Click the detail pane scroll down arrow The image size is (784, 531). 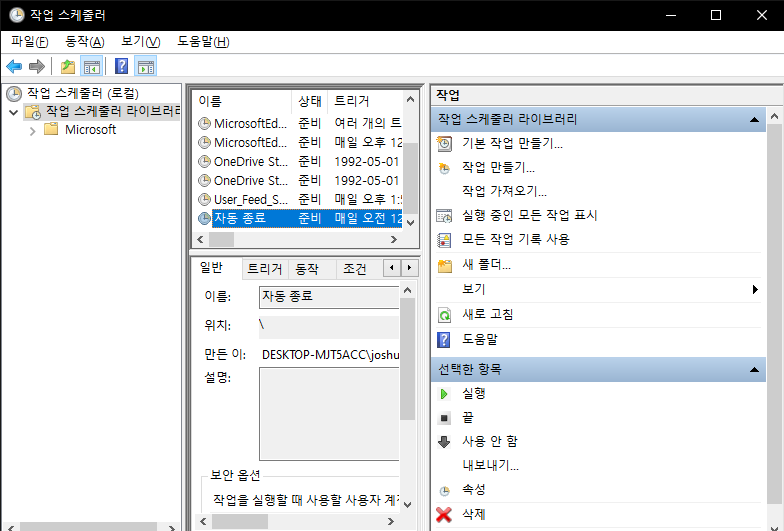point(408,504)
